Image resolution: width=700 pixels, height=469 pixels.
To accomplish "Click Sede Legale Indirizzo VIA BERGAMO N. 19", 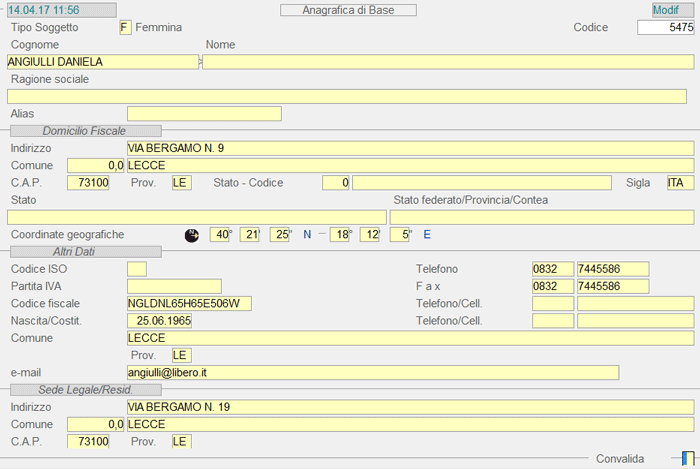I will tap(410, 407).
